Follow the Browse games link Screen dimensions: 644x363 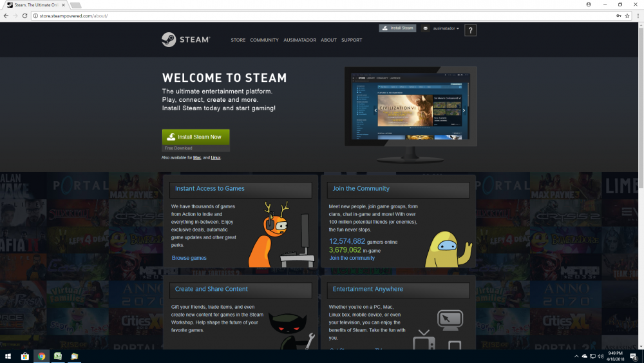pyautogui.click(x=189, y=258)
